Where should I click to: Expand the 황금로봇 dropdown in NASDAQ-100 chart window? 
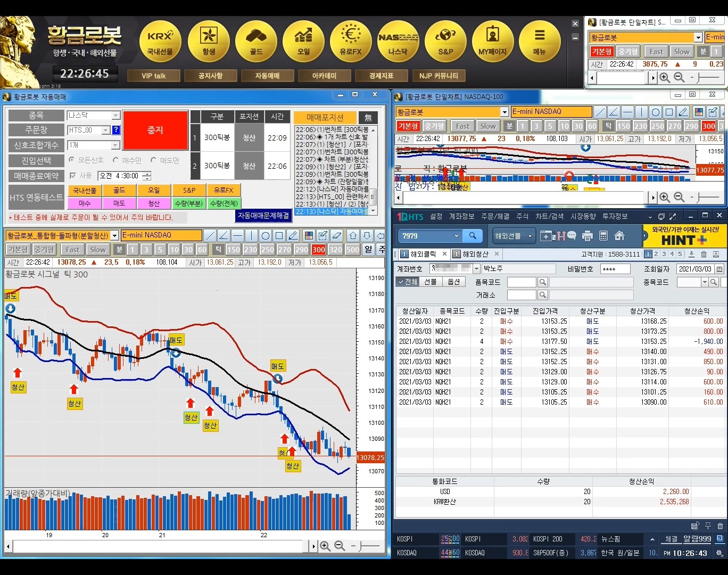pos(504,112)
